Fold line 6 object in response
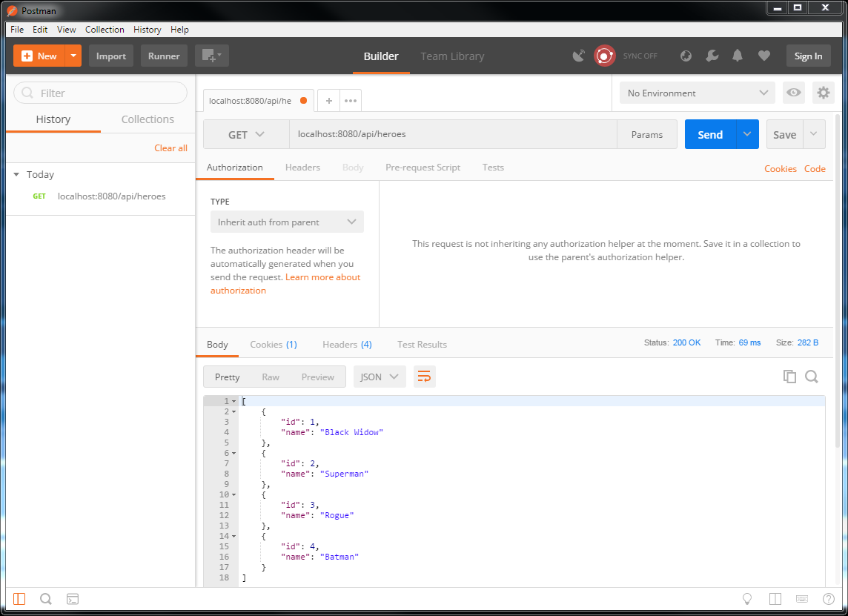This screenshot has width=848, height=616. pyautogui.click(x=233, y=453)
